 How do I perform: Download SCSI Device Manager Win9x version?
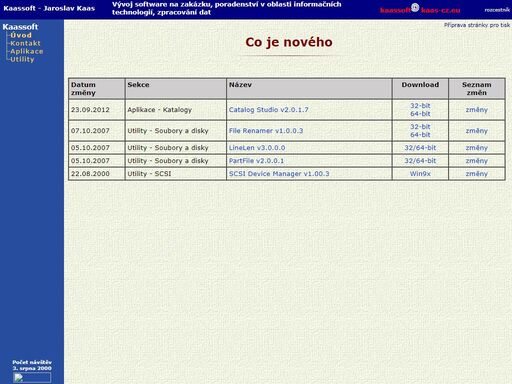[420, 174]
